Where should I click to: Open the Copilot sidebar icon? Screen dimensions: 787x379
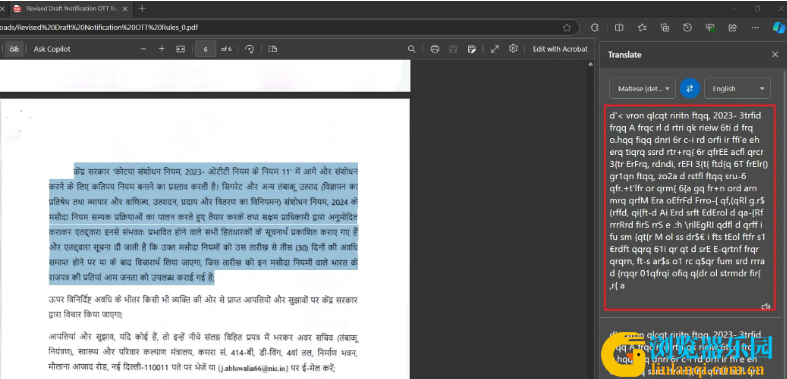(x=778, y=28)
